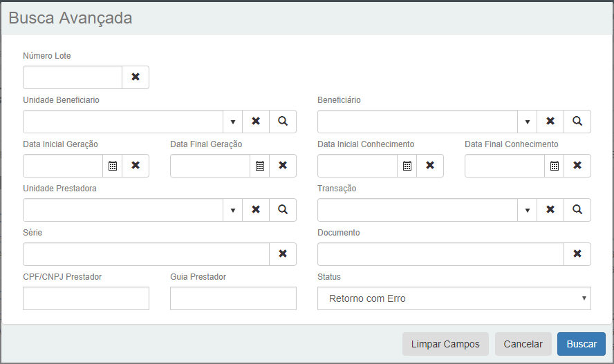Click the Buscar button

point(581,344)
